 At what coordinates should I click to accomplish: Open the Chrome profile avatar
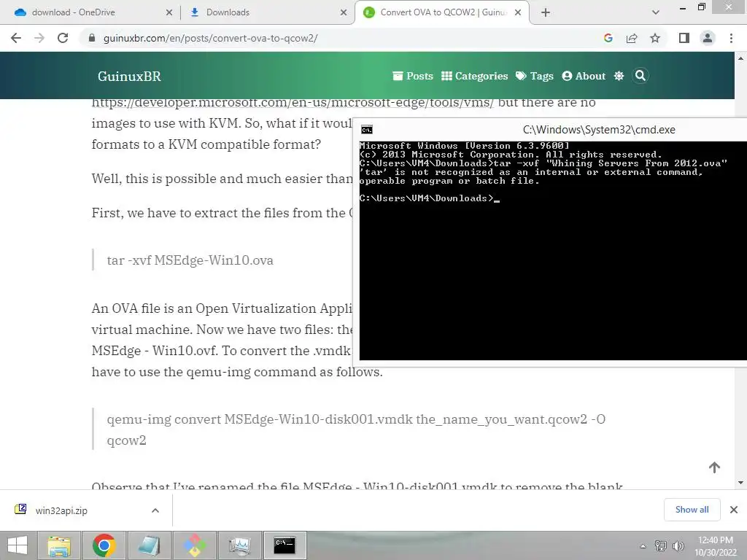708,38
